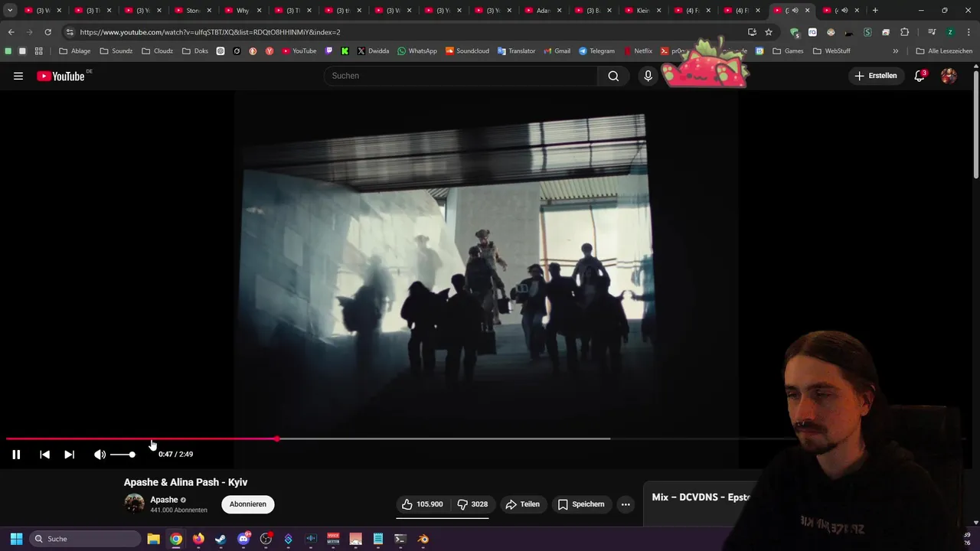Open the Apashe channel avatar

(x=134, y=504)
